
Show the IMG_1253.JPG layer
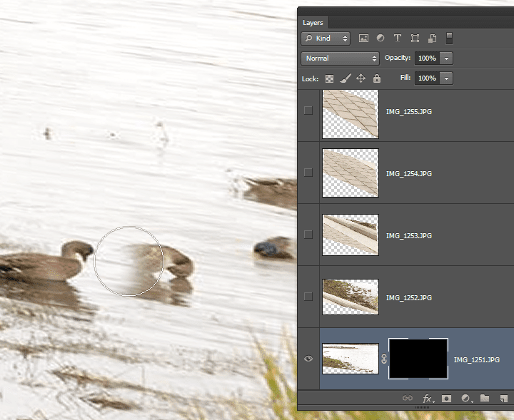click(308, 235)
